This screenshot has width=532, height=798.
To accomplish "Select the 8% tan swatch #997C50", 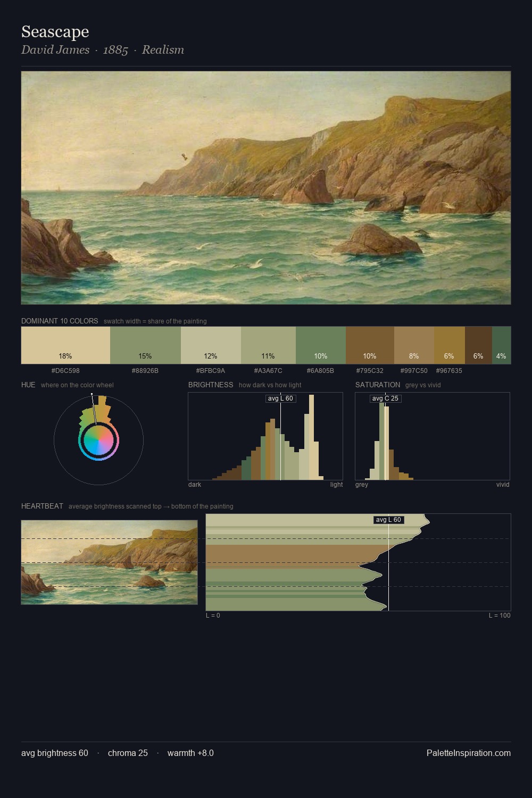I will pyautogui.click(x=414, y=345).
